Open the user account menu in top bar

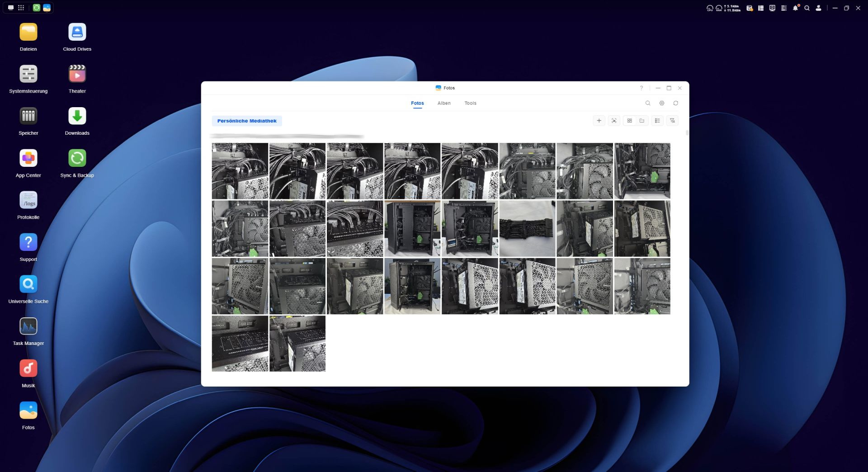pyautogui.click(x=818, y=8)
